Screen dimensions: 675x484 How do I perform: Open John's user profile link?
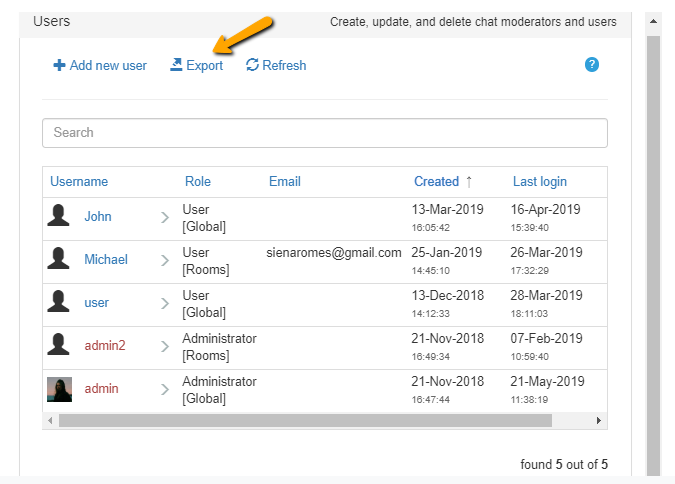pyautogui.click(x=98, y=217)
